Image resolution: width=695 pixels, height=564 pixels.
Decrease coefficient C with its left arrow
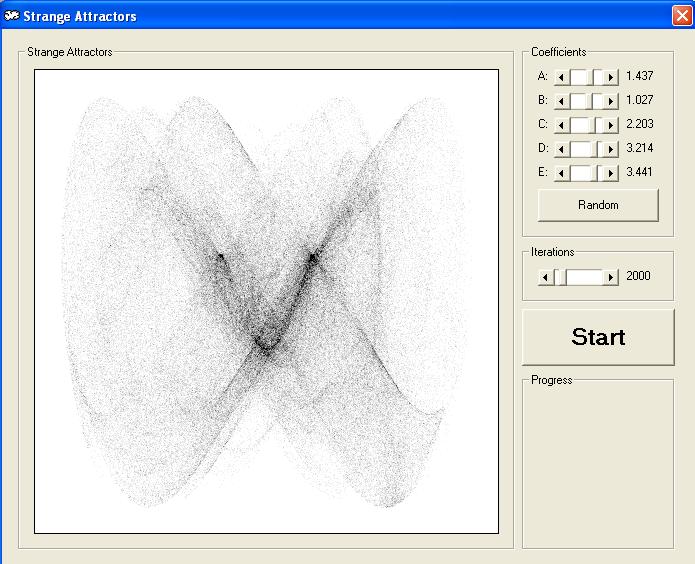coord(562,125)
